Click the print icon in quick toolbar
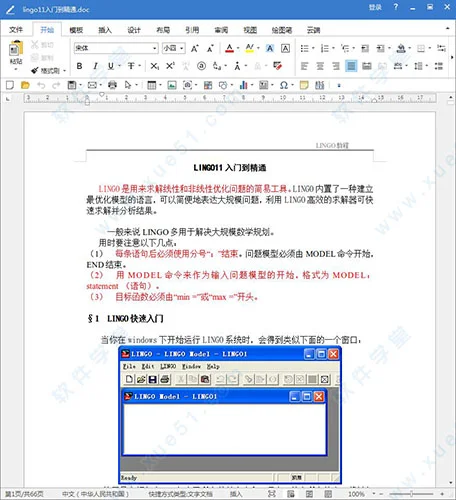This screenshot has height=500, width=456. click(112, 85)
